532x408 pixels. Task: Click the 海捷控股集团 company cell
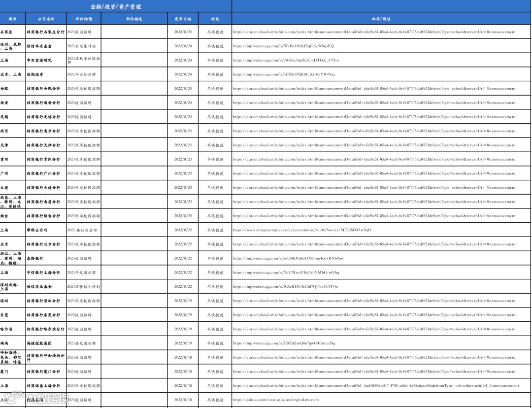click(x=46, y=343)
